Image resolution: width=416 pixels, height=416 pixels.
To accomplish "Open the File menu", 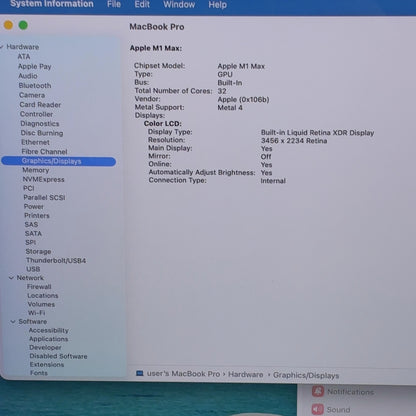I will (114, 4).
